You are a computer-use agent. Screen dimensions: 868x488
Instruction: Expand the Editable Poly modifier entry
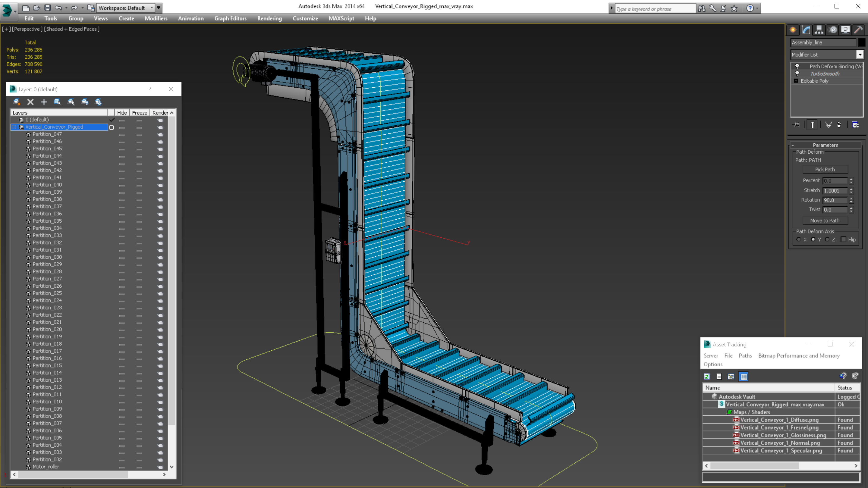click(796, 81)
